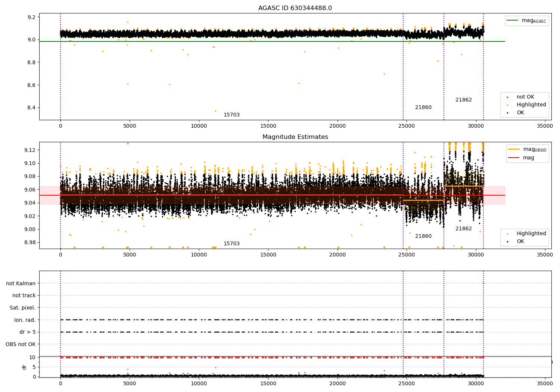This screenshot has width=560, height=392.
Task: Click the 'Ion. rad.' row label
Action: (25, 320)
